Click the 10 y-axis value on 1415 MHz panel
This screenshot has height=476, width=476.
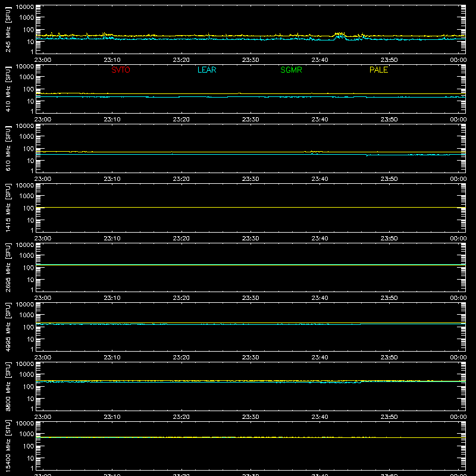[30, 220]
